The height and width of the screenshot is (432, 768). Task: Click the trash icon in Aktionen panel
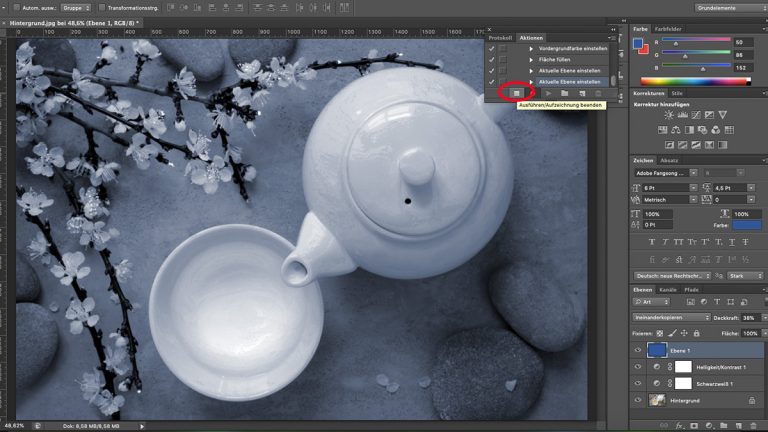[599, 93]
